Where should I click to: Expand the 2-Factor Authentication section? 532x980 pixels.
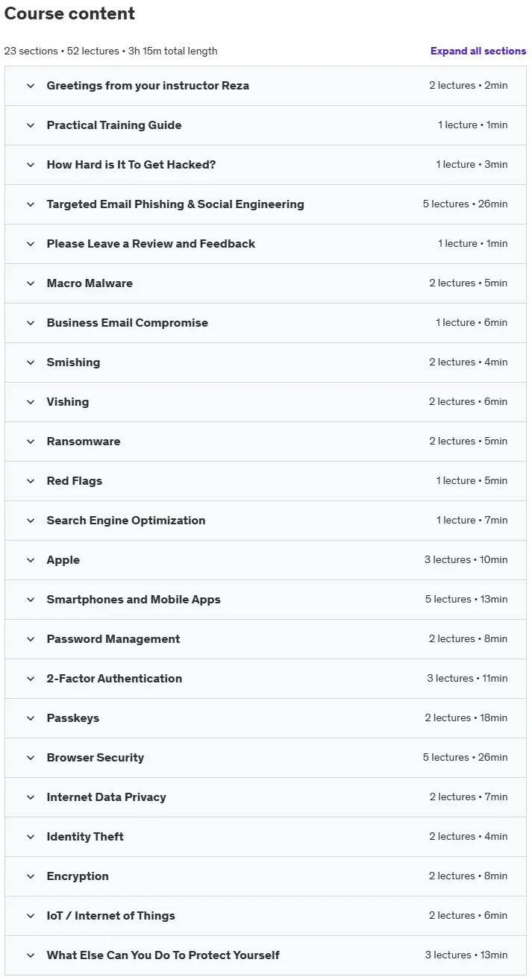[265, 679]
